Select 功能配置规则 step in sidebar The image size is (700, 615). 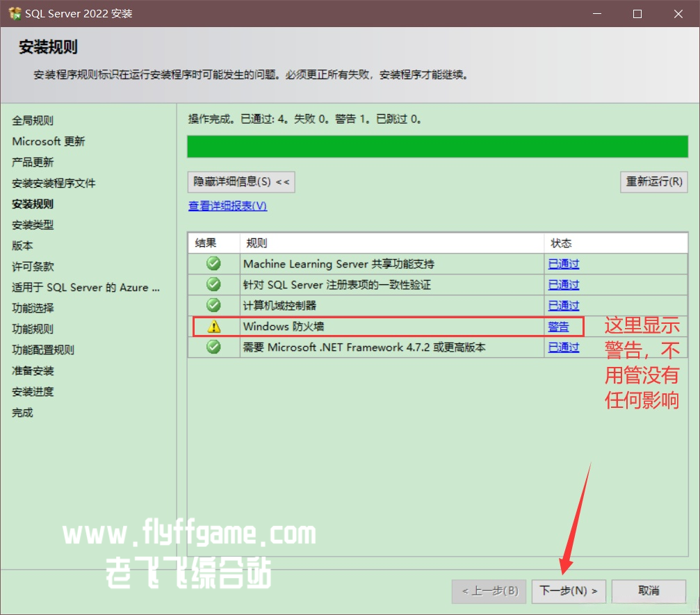[43, 350]
